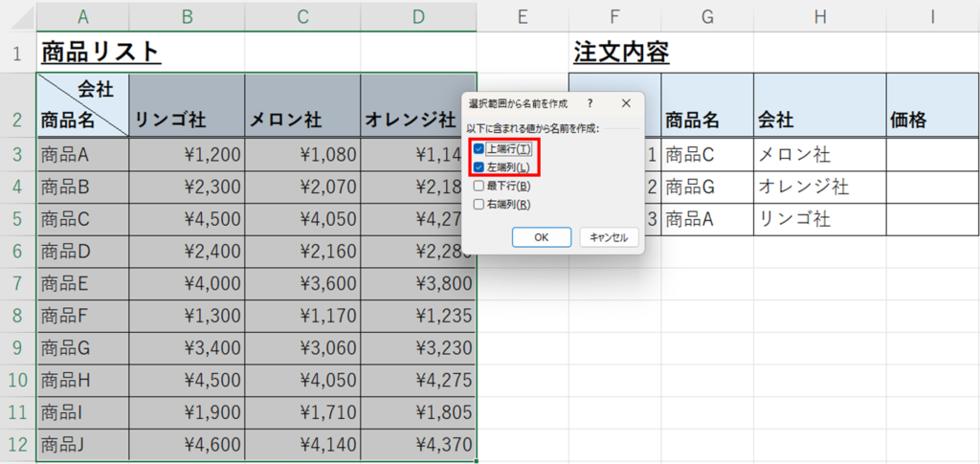Click the column G header

pyautogui.click(x=707, y=15)
